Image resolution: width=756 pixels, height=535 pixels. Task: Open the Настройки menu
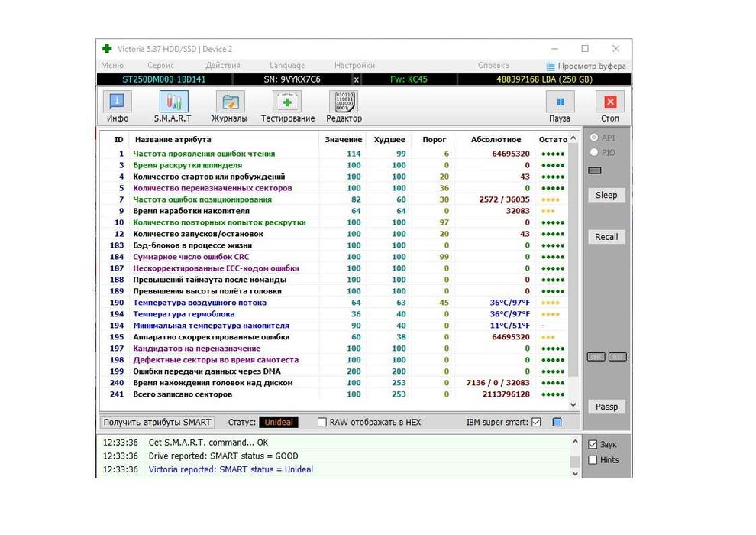point(354,66)
